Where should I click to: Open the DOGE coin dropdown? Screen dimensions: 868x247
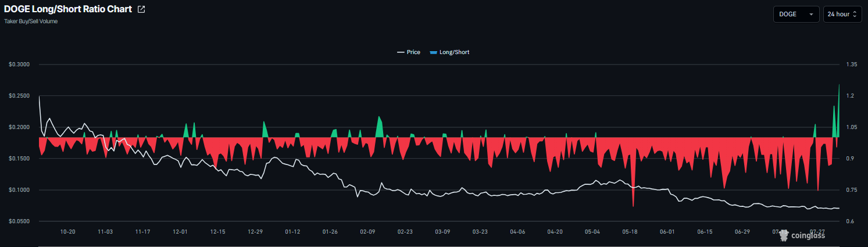pos(796,15)
